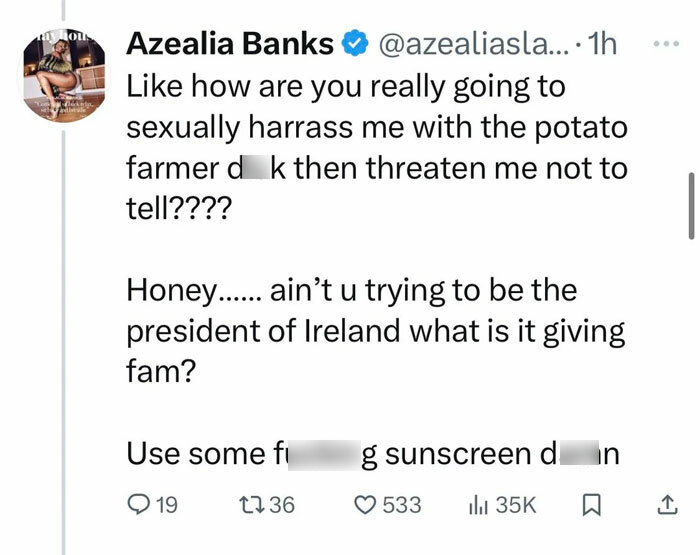Click the vertical scrollbar thumb
Viewport: 700px width, 555px height.
691,205
